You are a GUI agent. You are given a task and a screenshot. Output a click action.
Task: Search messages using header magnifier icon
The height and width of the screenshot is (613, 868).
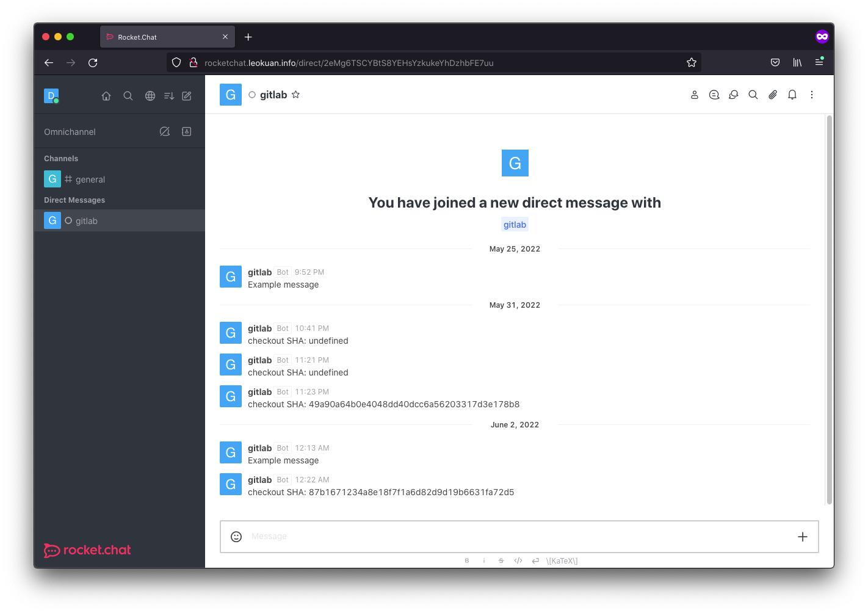[753, 95]
